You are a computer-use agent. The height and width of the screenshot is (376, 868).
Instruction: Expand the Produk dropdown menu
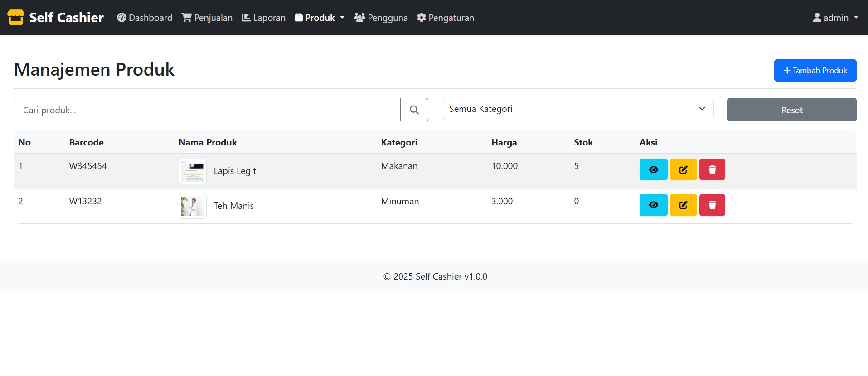320,18
